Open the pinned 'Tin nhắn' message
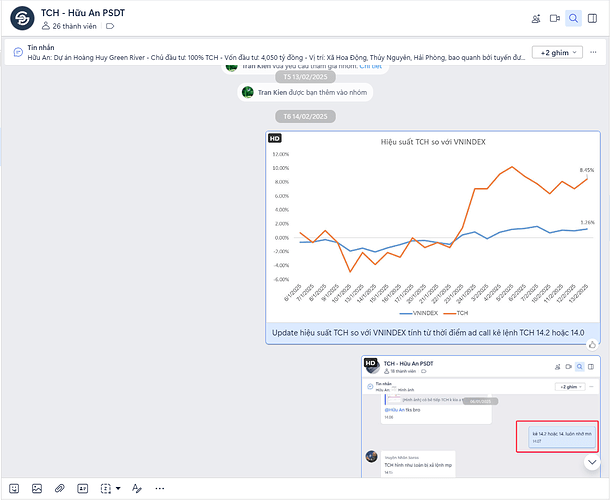 pyautogui.click(x=270, y=52)
